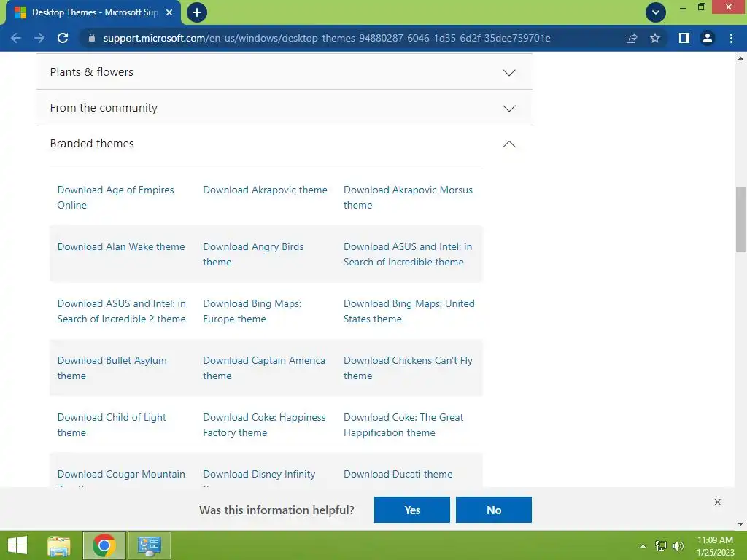Click the padlock site info icon
This screenshot has width=747, height=560.
pyautogui.click(x=92, y=38)
